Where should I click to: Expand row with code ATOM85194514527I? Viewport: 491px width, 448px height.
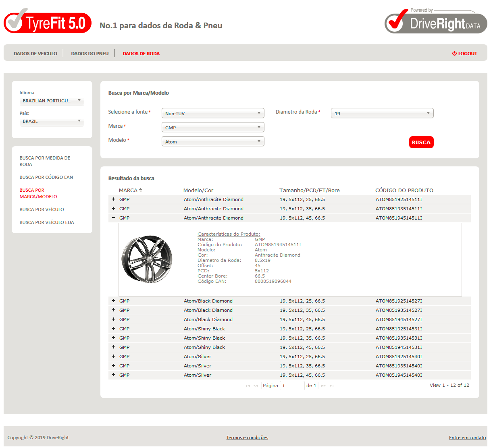point(114,319)
